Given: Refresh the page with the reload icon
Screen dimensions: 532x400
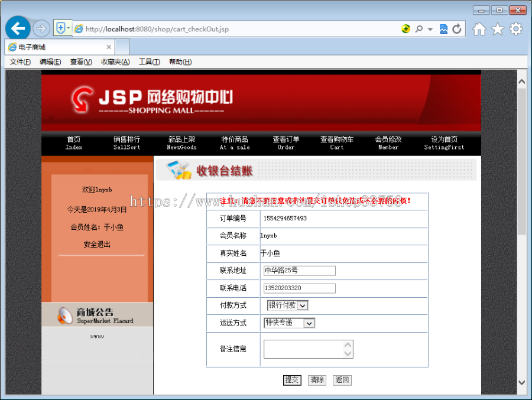Looking at the screenshot, I should coord(457,29).
